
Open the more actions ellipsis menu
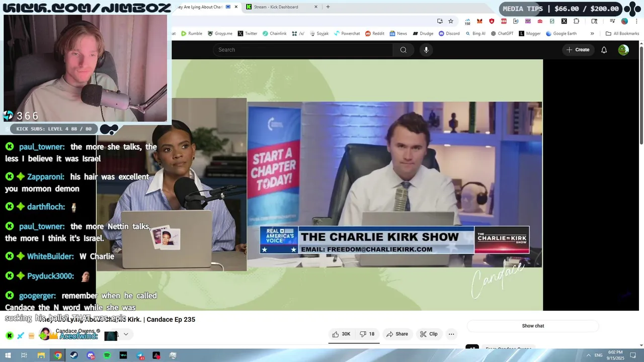pos(451,334)
